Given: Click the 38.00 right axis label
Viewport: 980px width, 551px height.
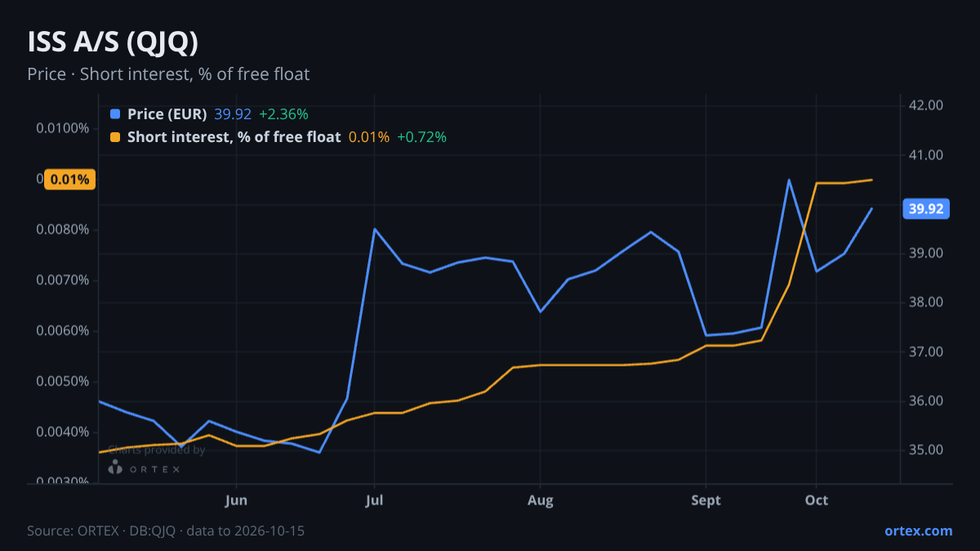Looking at the screenshot, I should (x=926, y=302).
